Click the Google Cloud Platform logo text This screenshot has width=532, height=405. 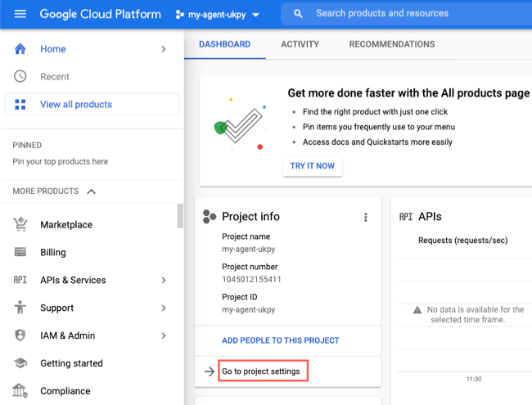pos(100,14)
